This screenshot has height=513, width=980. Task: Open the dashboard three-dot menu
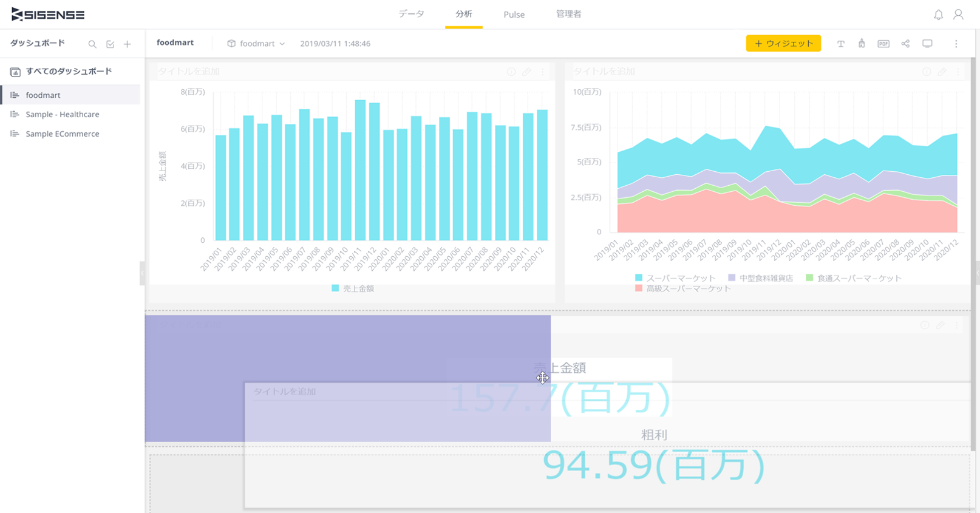pyautogui.click(x=956, y=44)
